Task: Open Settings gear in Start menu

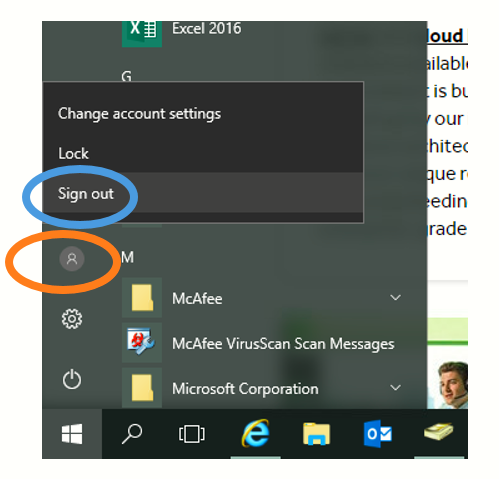Action: pos(72,319)
